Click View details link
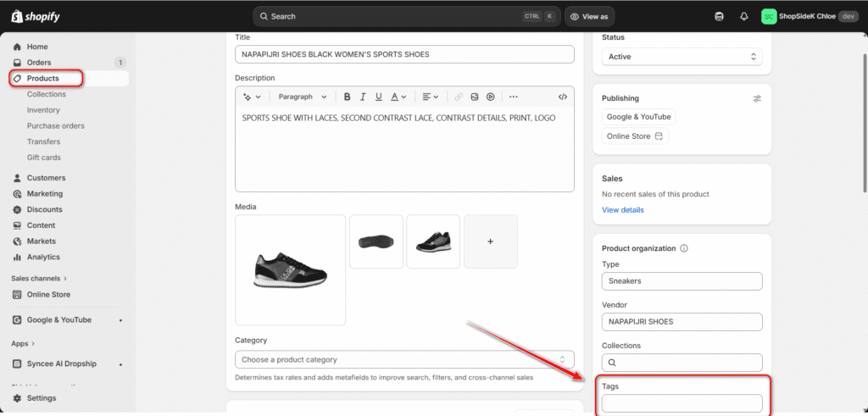 [623, 210]
